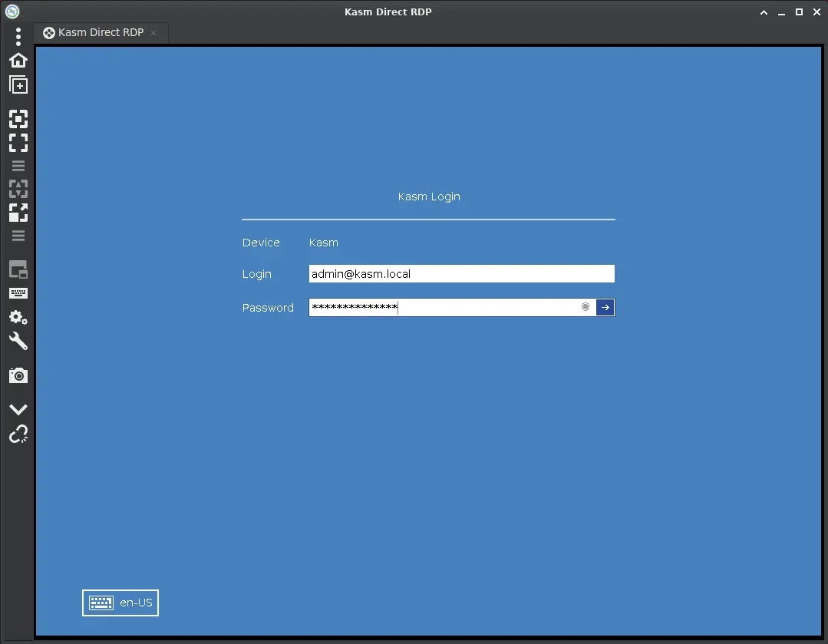Toggle grab all keyboard events icon
This screenshot has height=644, width=828.
click(18, 293)
